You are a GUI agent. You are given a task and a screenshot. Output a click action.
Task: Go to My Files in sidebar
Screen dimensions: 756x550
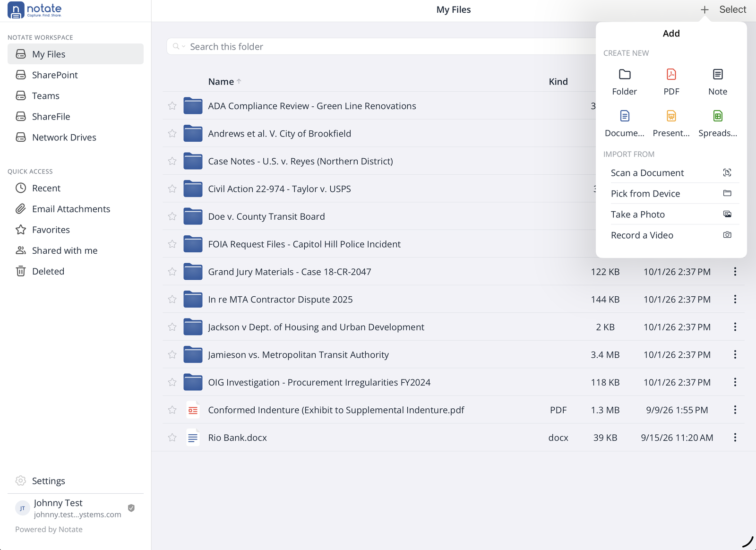pos(76,54)
